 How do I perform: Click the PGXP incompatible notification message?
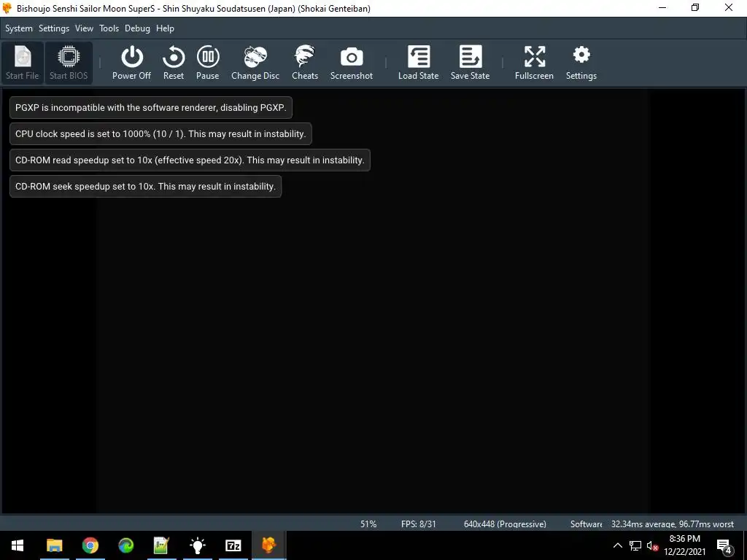tap(150, 108)
